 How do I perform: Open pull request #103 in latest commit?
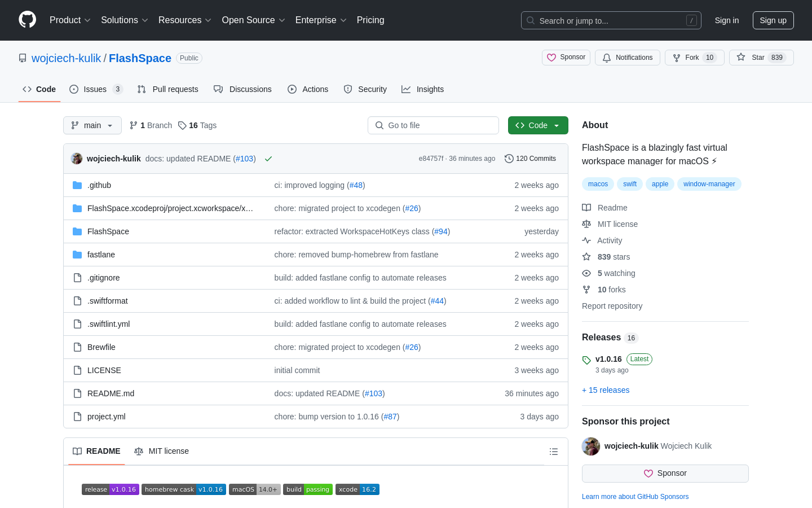coord(245,159)
